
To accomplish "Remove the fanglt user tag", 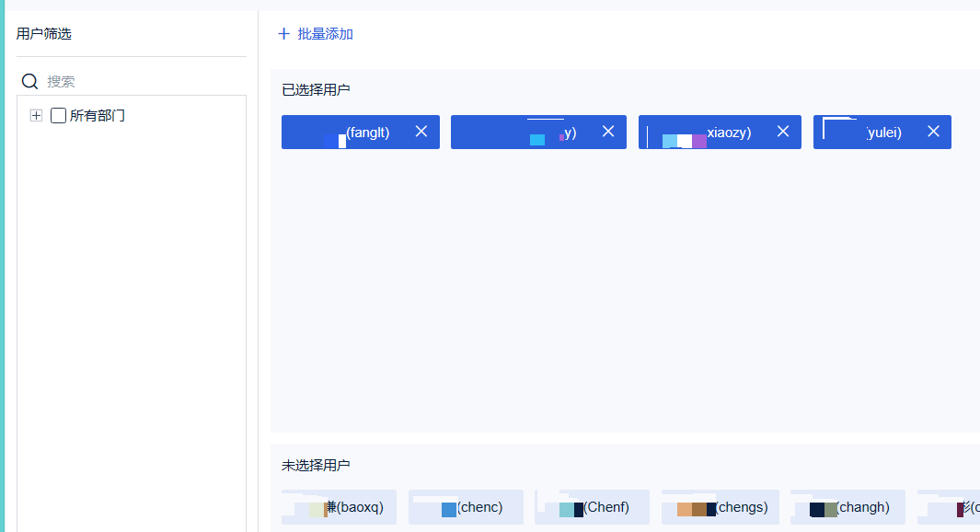I will pyautogui.click(x=421, y=132).
